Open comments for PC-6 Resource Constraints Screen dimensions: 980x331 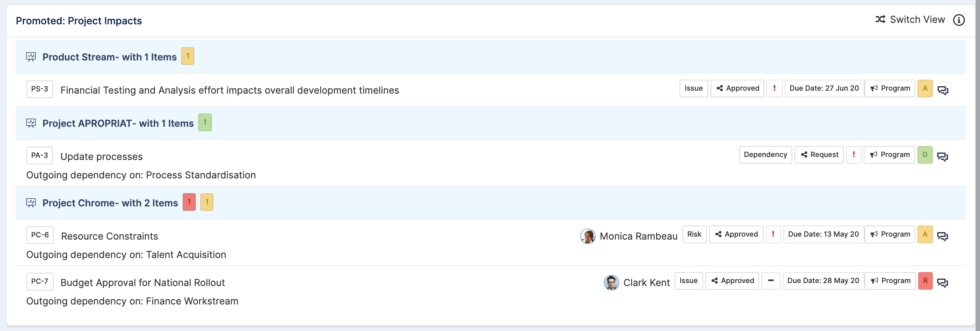[942, 236]
